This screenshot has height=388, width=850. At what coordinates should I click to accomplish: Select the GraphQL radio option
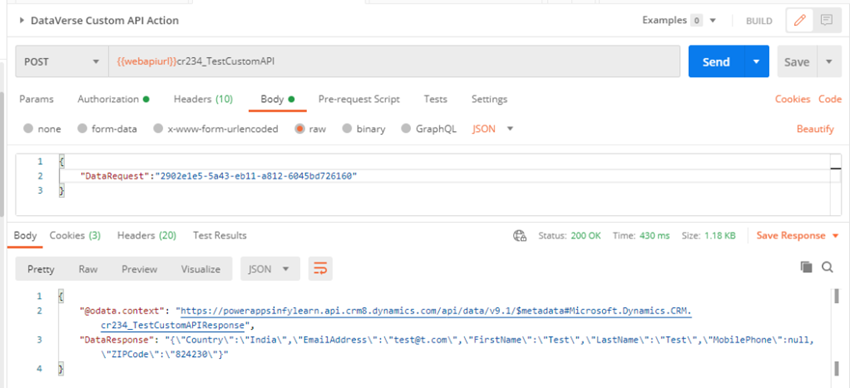tap(406, 129)
